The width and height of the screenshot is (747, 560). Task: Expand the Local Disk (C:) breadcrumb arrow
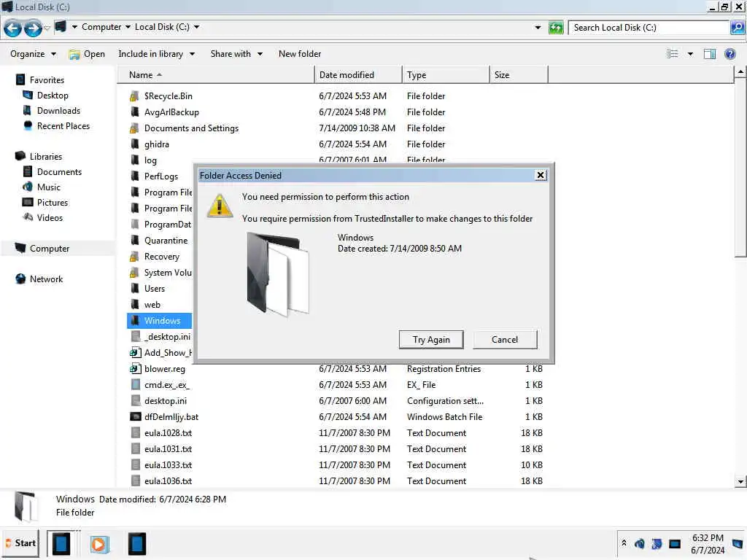196,27
